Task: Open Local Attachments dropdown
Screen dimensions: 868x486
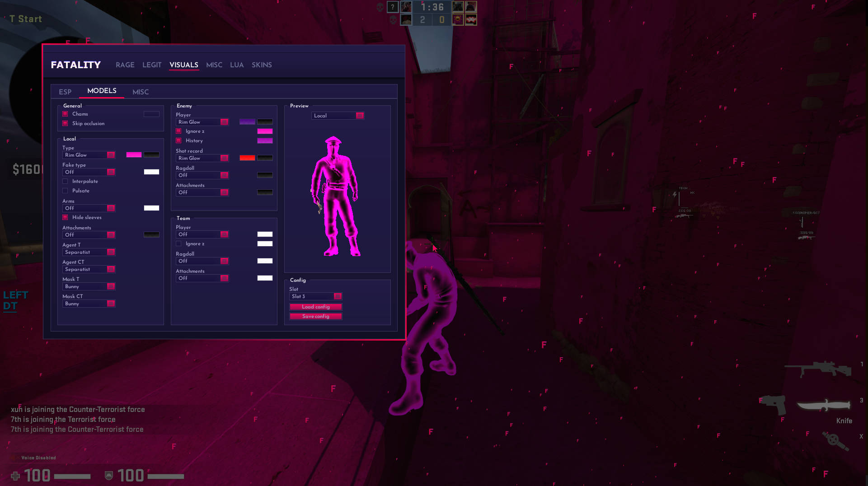Action: (89, 235)
